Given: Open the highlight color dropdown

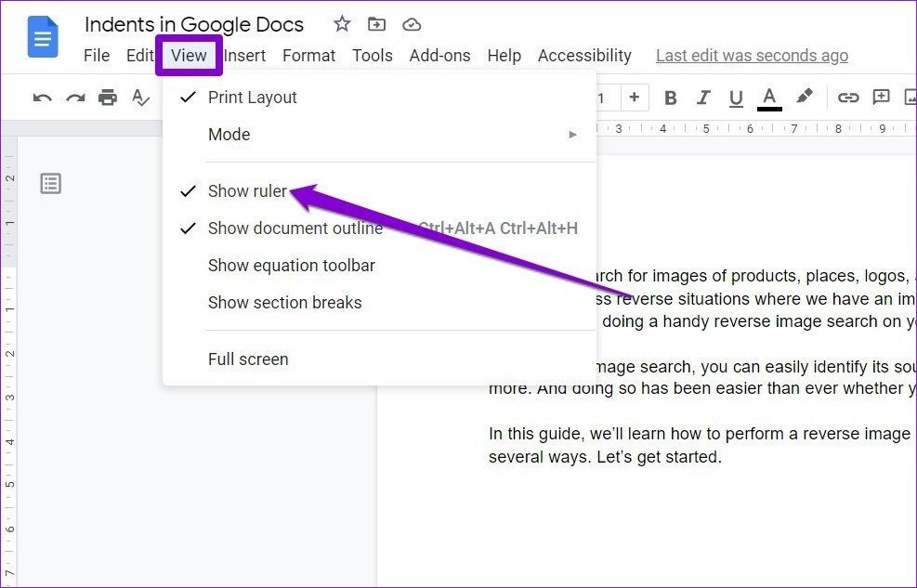Looking at the screenshot, I should [x=805, y=97].
